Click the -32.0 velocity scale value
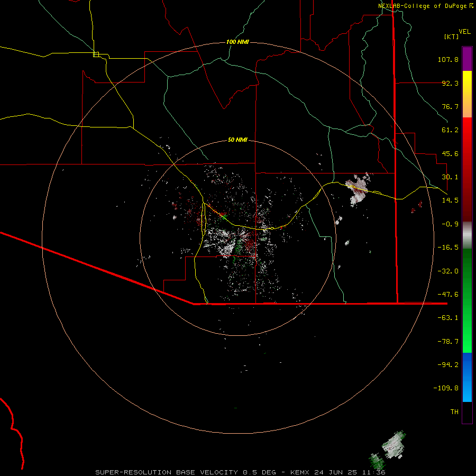The height and width of the screenshot is (476, 476). (448, 271)
